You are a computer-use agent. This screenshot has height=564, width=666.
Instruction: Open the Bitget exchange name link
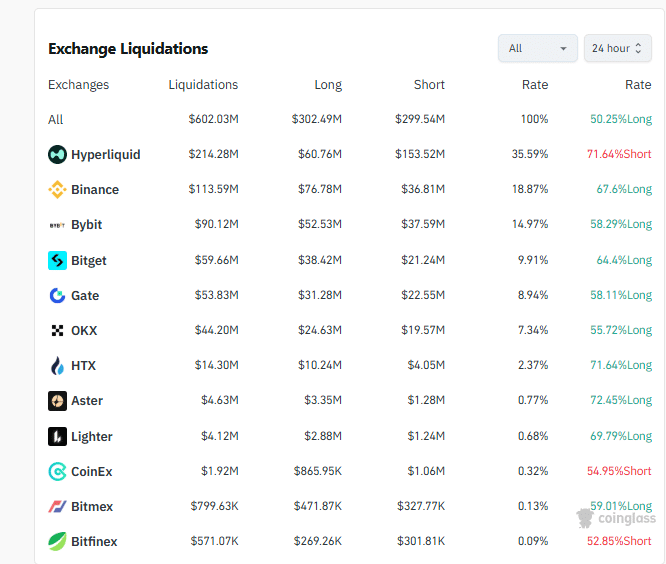89,260
